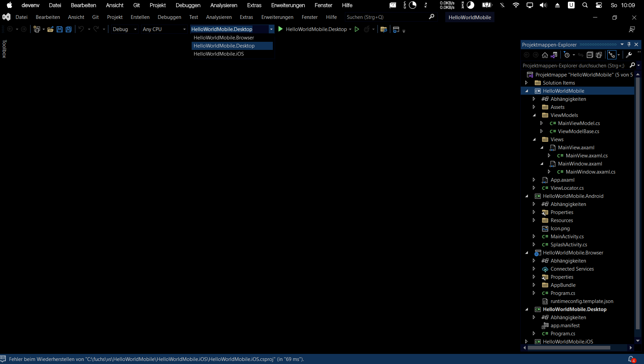Open the Wi-Fi menu in the menu bar
The height and width of the screenshot is (364, 644).
(516, 5)
